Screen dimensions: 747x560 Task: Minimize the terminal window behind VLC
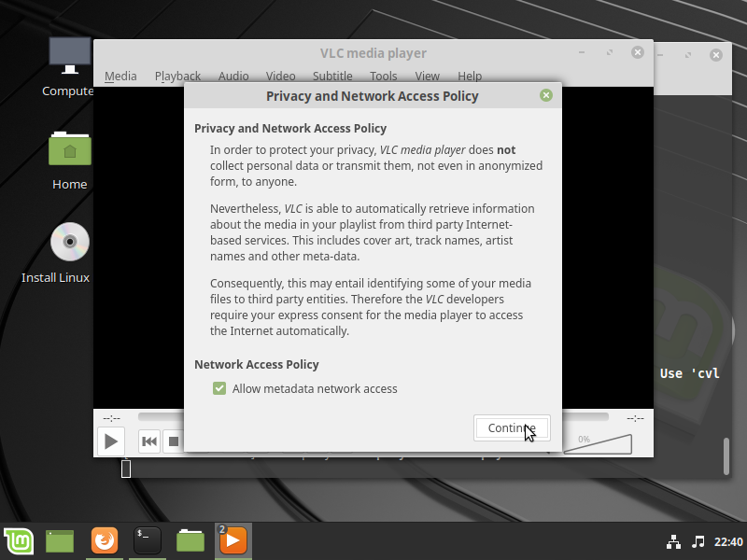(x=660, y=55)
